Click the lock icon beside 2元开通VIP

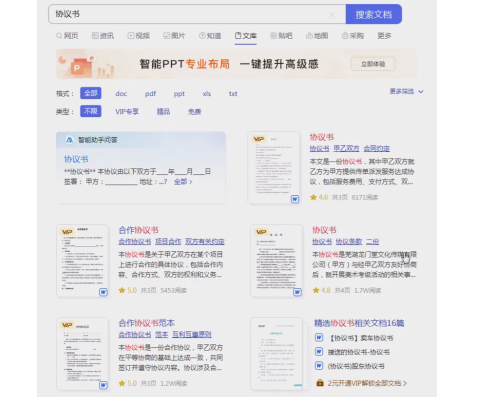(x=320, y=383)
